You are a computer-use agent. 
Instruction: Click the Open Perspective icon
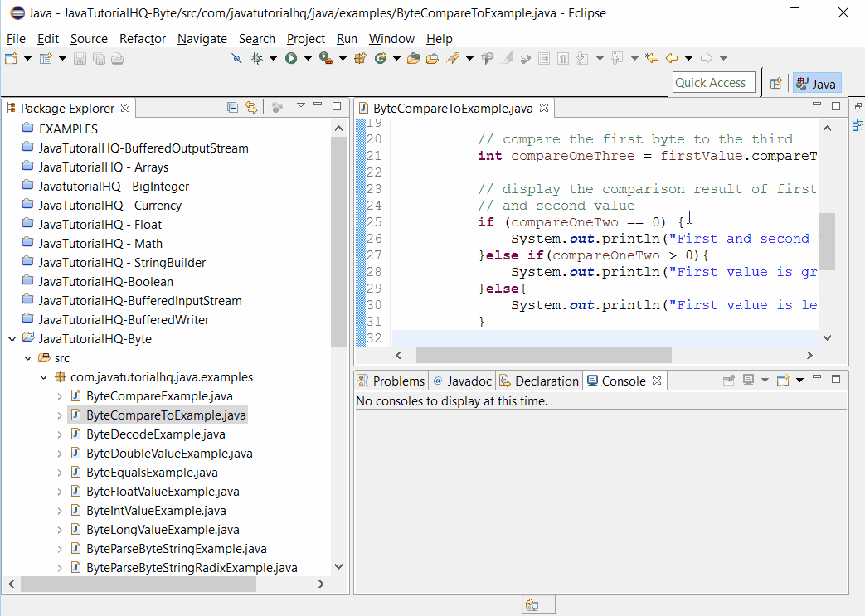[775, 83]
